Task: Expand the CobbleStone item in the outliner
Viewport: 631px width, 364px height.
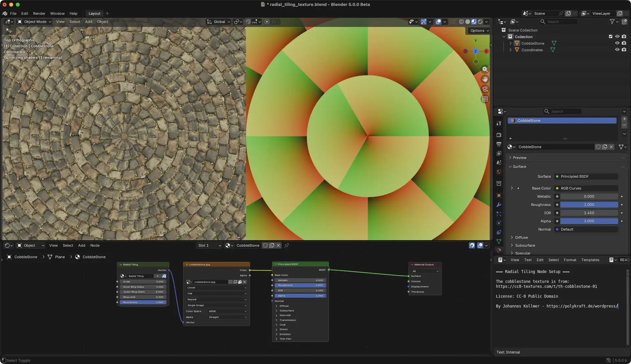Action: pos(510,43)
